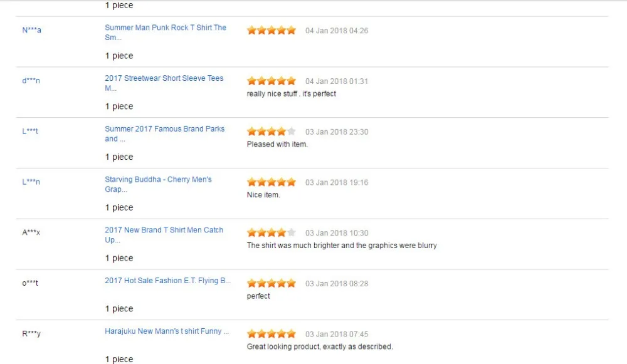Screen dimensions: 627x364
Task: Open the Summer Man Punk Rock T Shirt link
Action: point(166,33)
